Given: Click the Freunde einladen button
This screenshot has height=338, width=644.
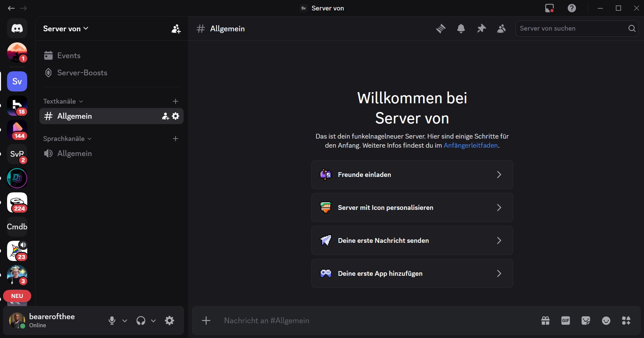Looking at the screenshot, I should pos(412,175).
